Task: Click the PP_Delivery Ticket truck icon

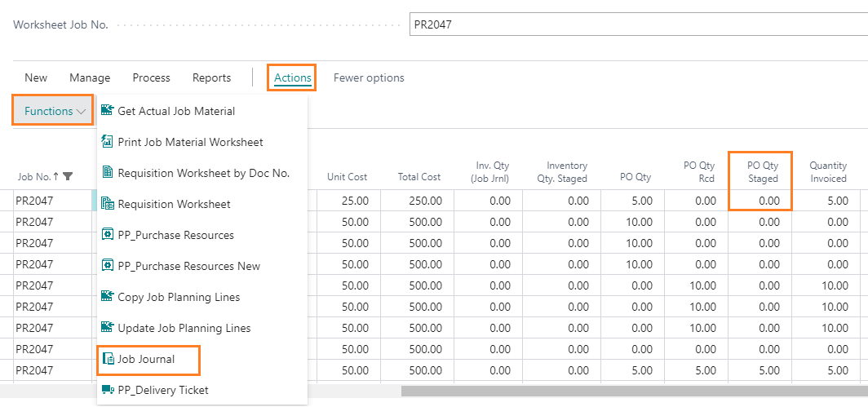Action: (108, 390)
